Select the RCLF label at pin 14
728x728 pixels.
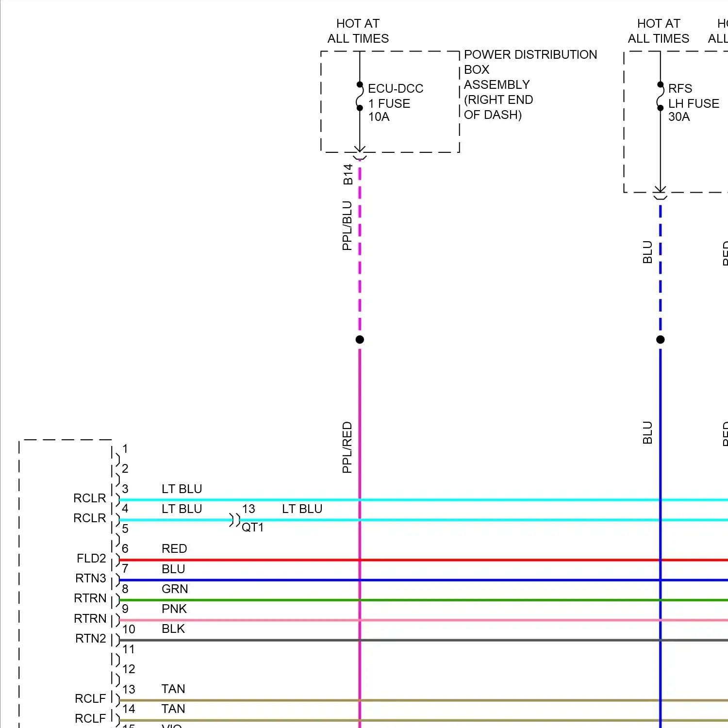pos(90,719)
